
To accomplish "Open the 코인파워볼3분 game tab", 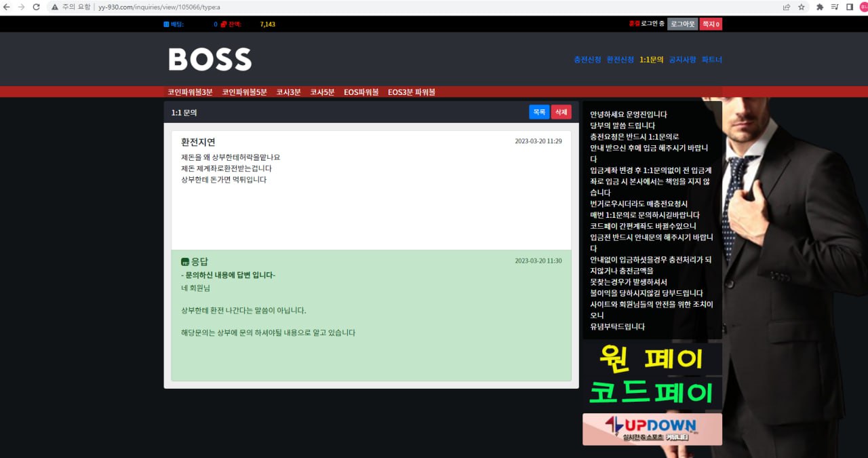I will click(x=190, y=92).
